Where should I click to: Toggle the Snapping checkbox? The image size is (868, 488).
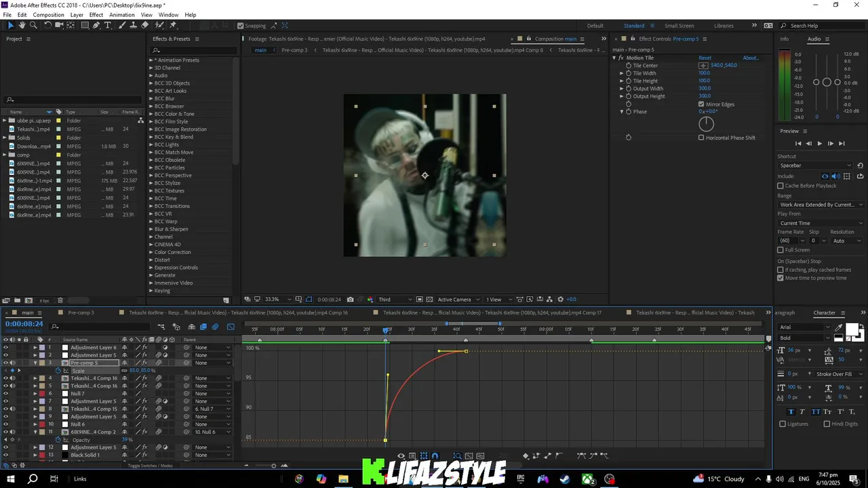(x=241, y=26)
